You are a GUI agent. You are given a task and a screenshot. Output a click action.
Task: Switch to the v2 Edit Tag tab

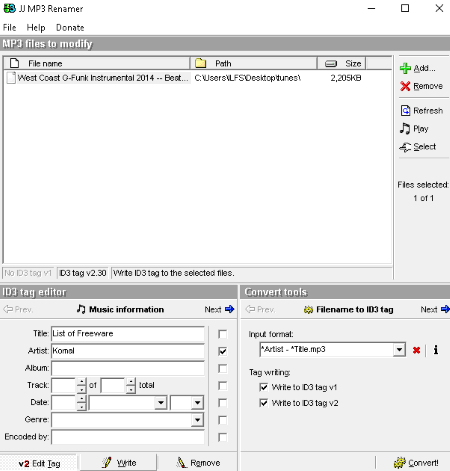[39, 463]
